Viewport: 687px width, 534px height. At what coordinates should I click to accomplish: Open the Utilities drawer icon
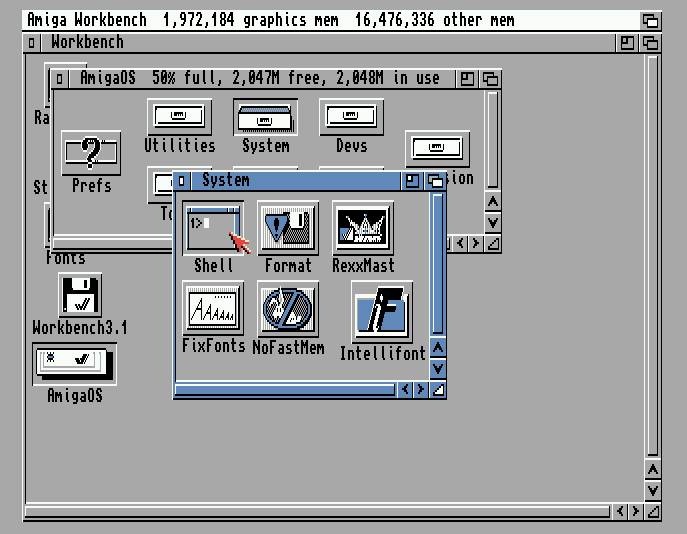179,116
